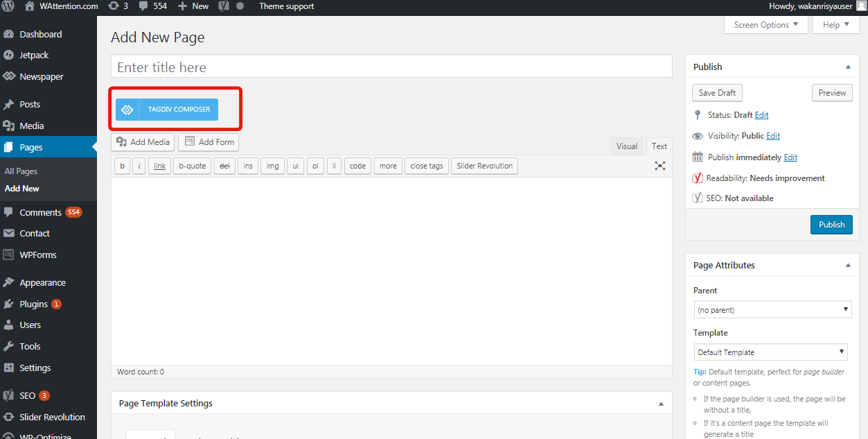Expand the Screen Options panel

click(x=766, y=24)
